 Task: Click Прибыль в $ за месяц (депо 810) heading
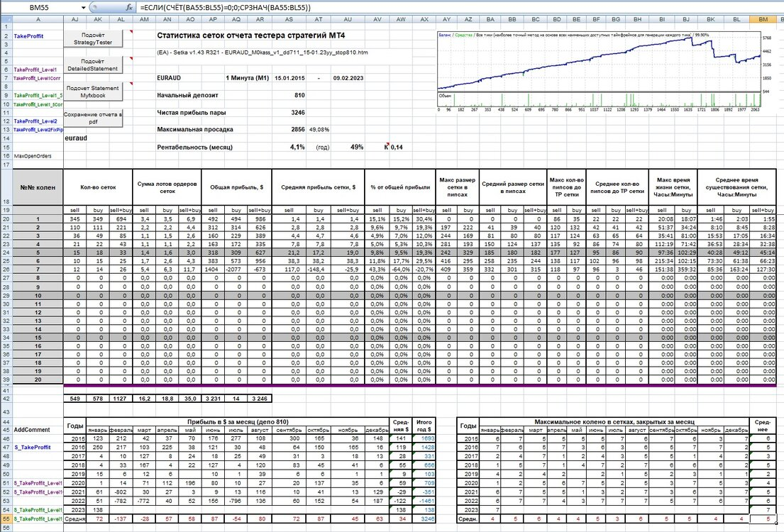click(238, 421)
